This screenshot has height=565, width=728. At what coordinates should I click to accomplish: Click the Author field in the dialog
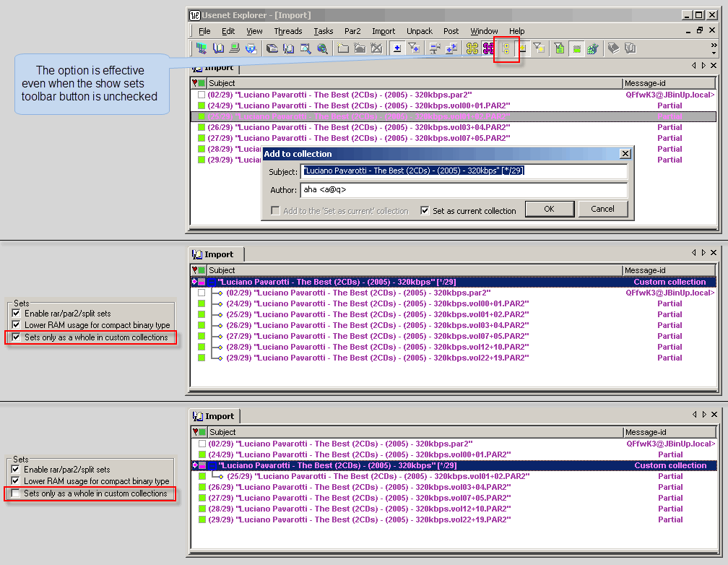coord(464,190)
